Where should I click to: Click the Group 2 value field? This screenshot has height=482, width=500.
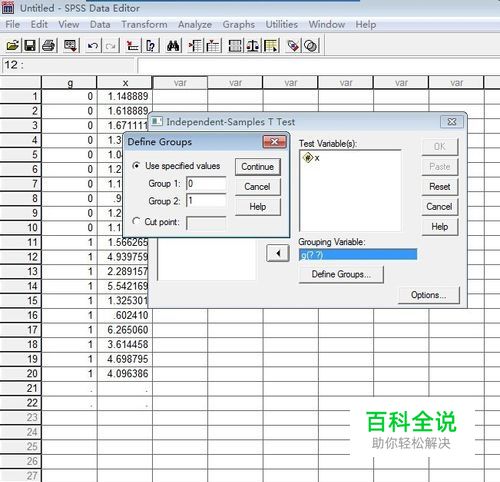(x=206, y=201)
